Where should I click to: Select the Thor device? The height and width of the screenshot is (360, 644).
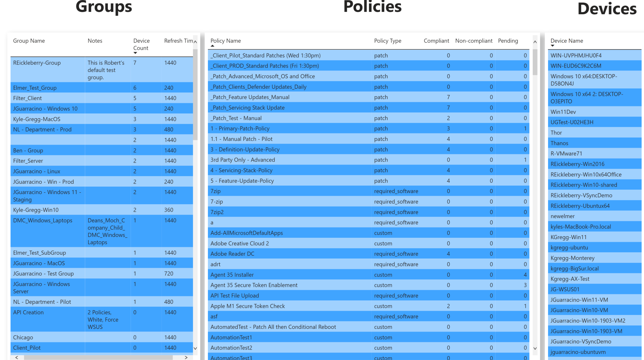point(594,132)
